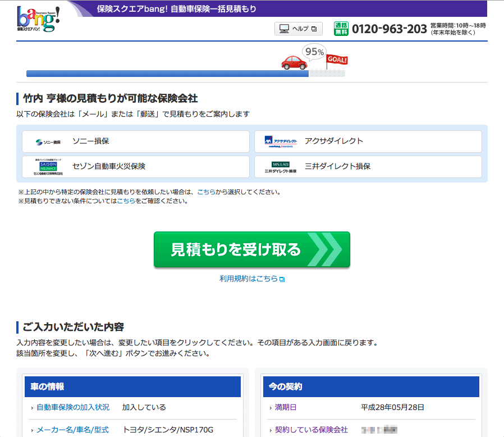The image size is (504, 437).
Task: Click the arrow bullet beside メーカー名/車名/型式
Action: point(32,431)
